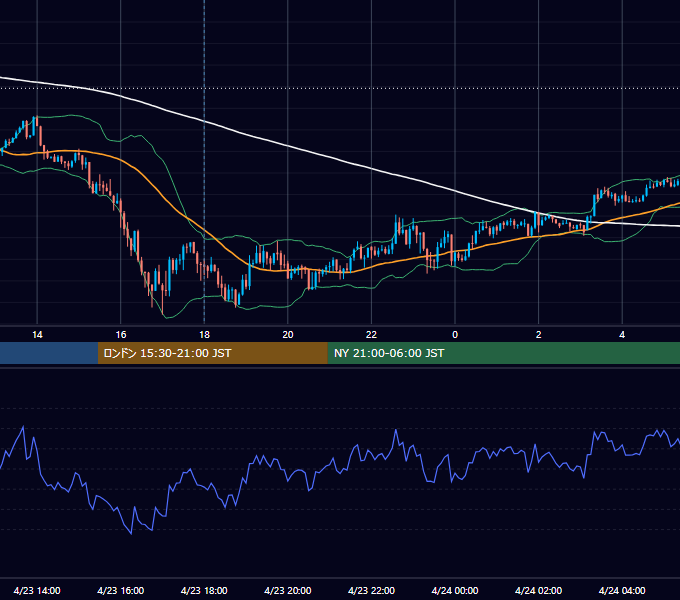Screen dimensions: 680x600
Task: Click the 0 hour axis label
Action: (x=455, y=335)
